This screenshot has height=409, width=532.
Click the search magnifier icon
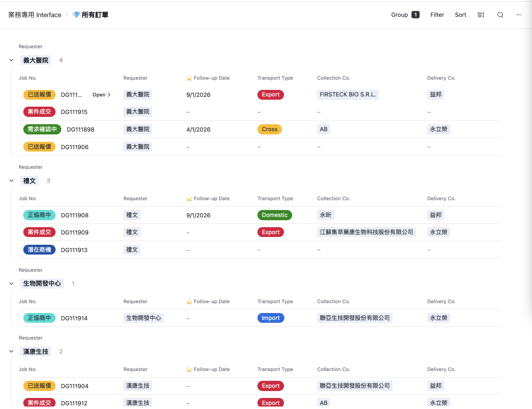[500, 15]
